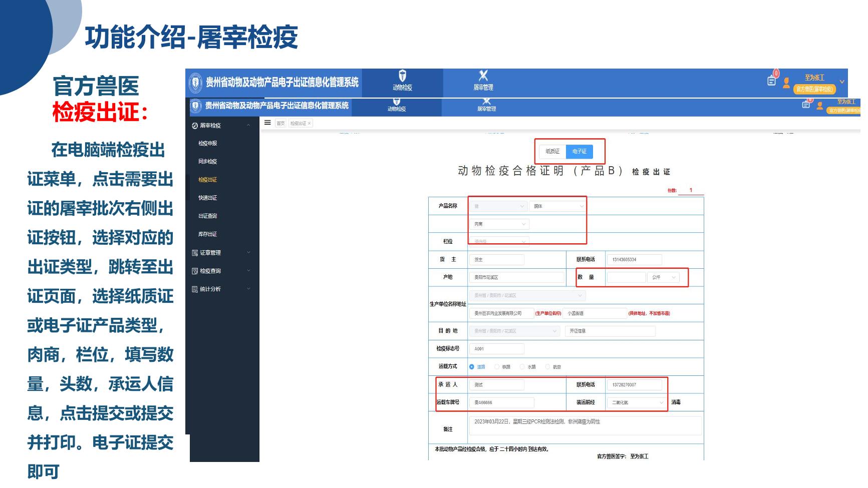Choose the 水路 transport radio option
The height and width of the screenshot is (488, 868).
click(x=522, y=367)
